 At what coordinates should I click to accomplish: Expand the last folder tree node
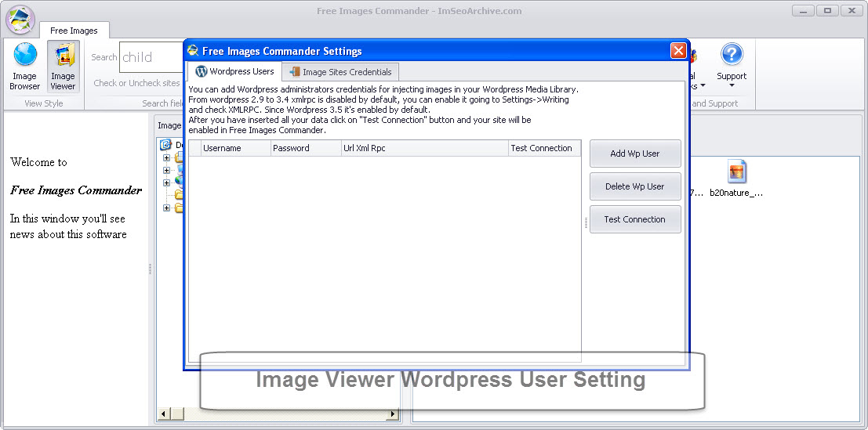pyautogui.click(x=166, y=208)
